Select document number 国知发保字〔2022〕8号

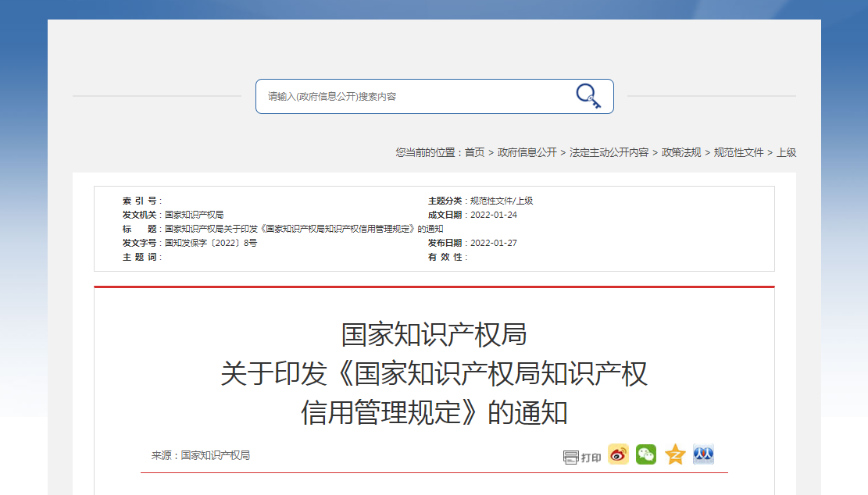coord(211,243)
